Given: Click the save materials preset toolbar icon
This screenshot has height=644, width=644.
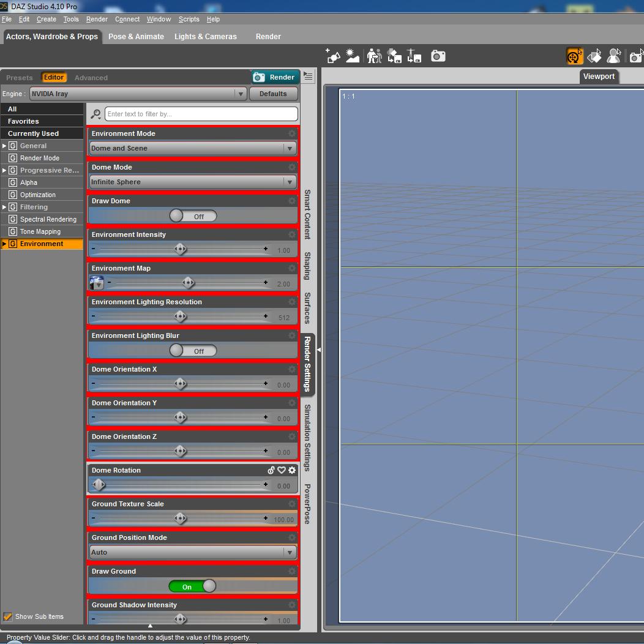Looking at the screenshot, I should 394,56.
